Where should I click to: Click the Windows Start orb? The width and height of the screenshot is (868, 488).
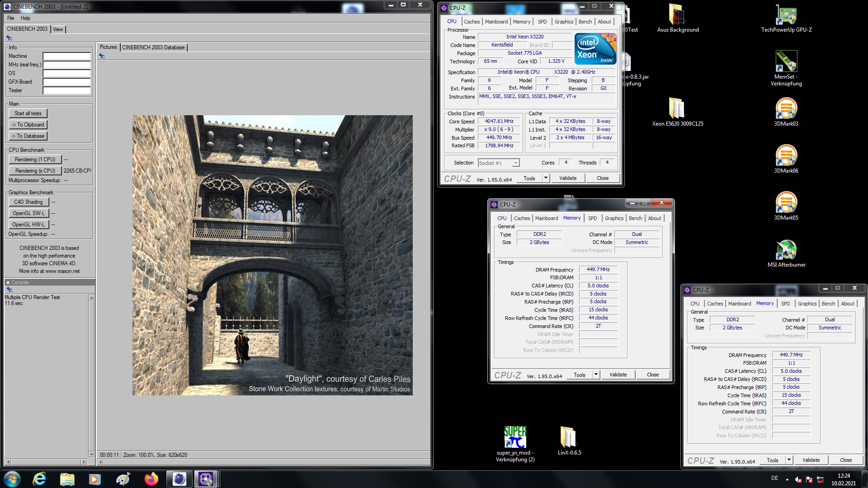[x=12, y=479]
